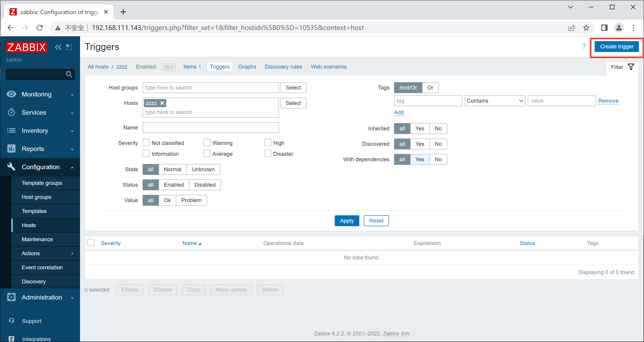The width and height of the screenshot is (644, 342).
Task: Toggle the sidebar kiosk/hide icon
Action: [x=69, y=47]
